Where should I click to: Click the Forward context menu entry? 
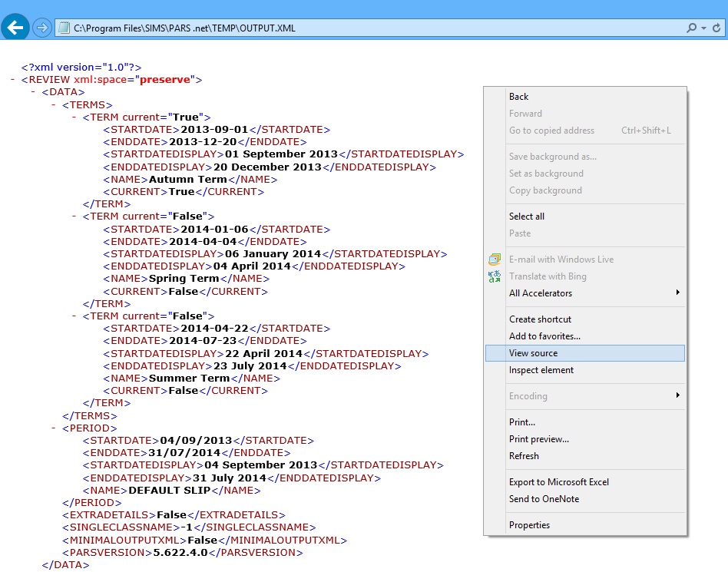point(584,114)
